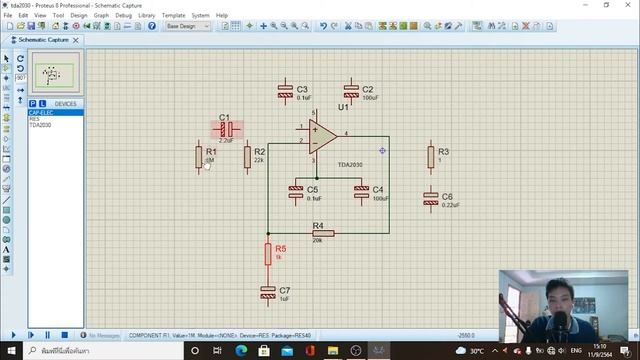This screenshot has height=360, width=640.
Task: Select the Selection Mode arrow tool
Action: (x=6, y=59)
